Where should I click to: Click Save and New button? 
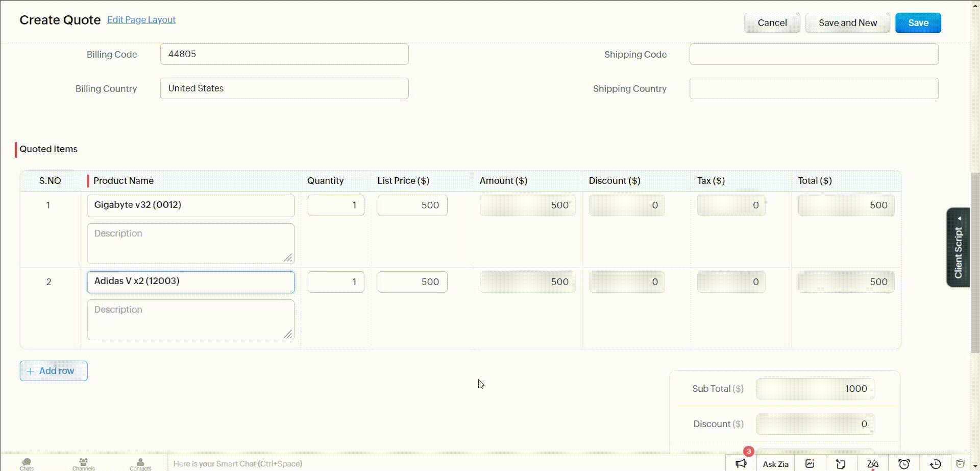click(x=847, y=23)
